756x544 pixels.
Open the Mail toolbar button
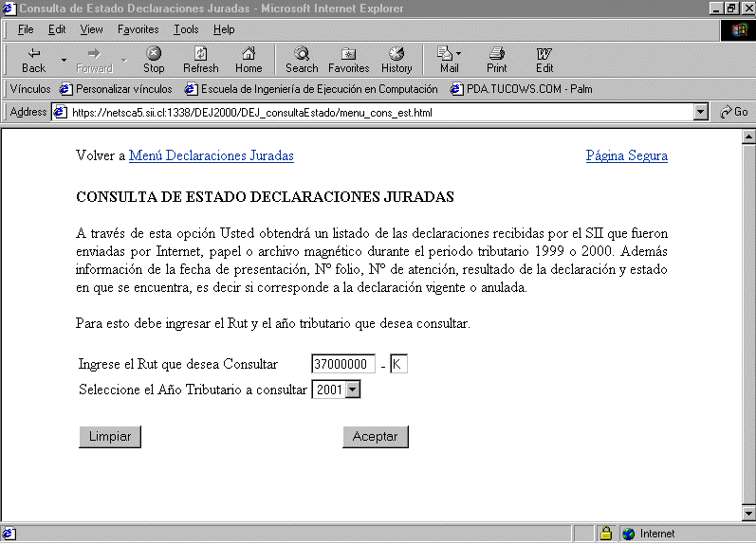click(x=449, y=61)
